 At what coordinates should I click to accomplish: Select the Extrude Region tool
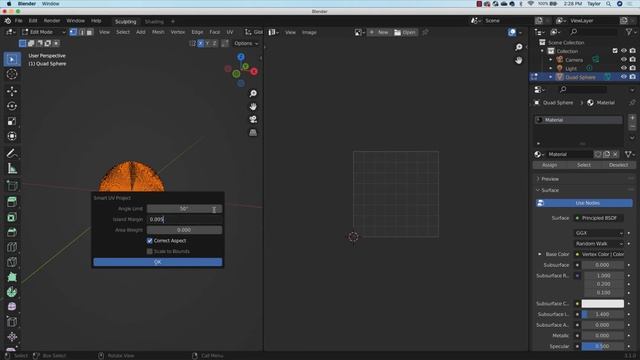(12, 202)
